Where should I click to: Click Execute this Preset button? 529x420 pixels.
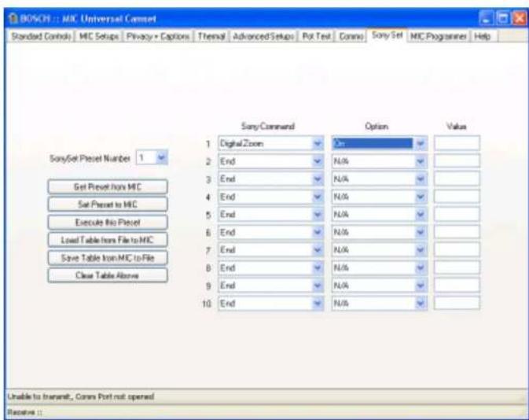tap(108, 222)
